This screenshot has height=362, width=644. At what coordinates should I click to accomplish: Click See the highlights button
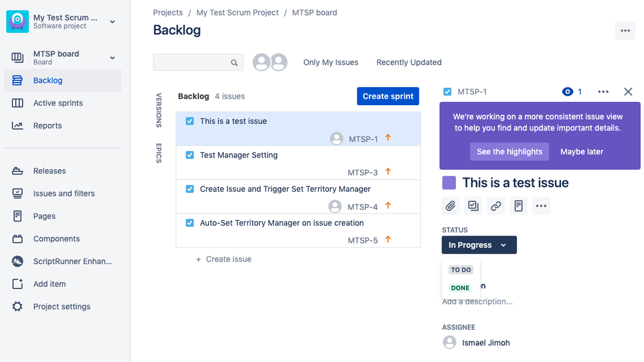(509, 152)
